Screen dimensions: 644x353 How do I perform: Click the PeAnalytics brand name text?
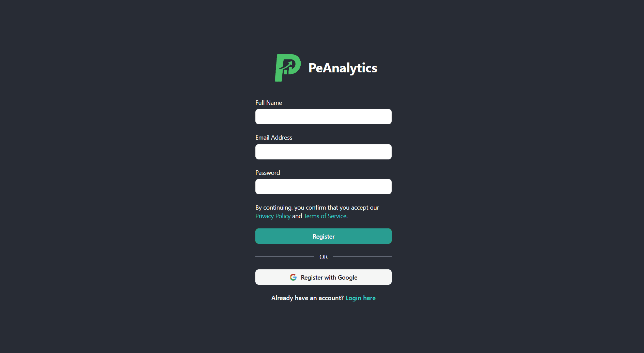342,68
